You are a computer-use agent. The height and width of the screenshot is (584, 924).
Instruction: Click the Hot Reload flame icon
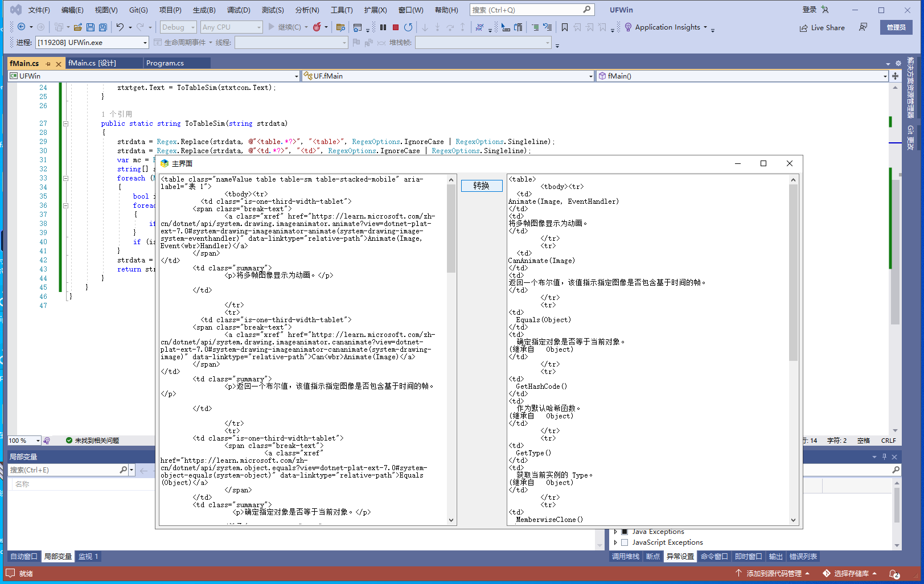(x=317, y=27)
